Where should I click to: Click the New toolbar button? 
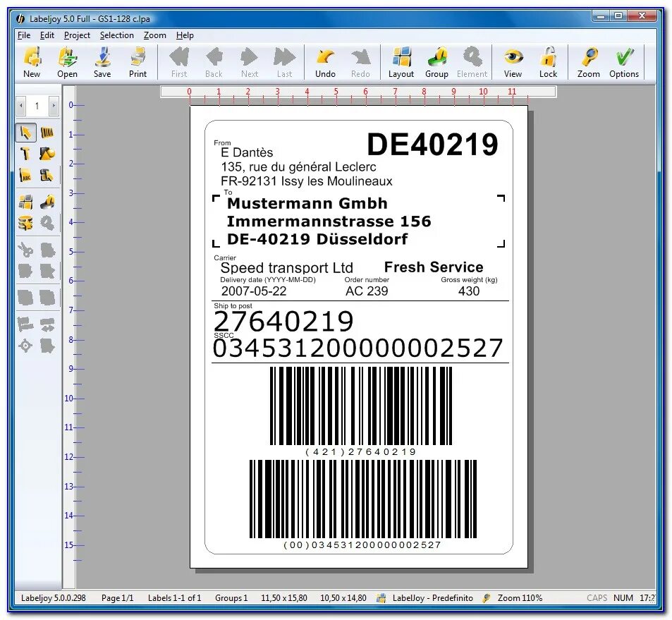click(x=32, y=63)
